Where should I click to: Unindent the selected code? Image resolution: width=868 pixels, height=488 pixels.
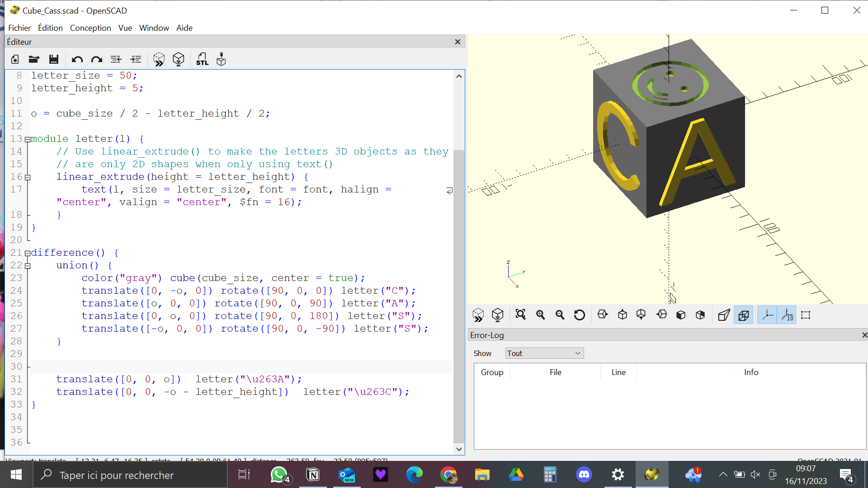click(116, 59)
